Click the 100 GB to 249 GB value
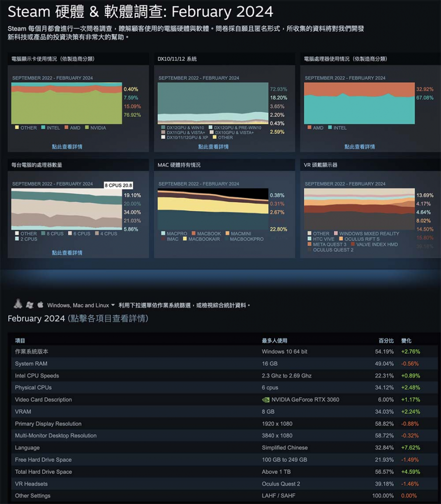Screen dimensions: 441x504 [284, 460]
